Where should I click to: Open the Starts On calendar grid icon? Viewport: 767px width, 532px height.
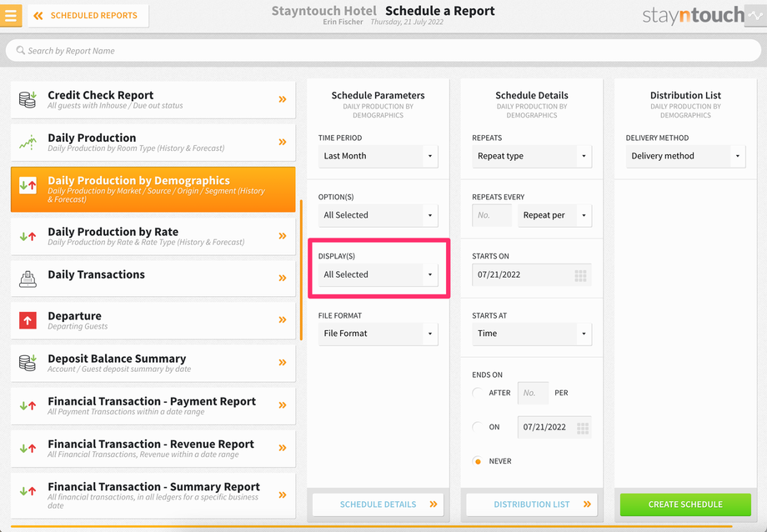pos(580,275)
